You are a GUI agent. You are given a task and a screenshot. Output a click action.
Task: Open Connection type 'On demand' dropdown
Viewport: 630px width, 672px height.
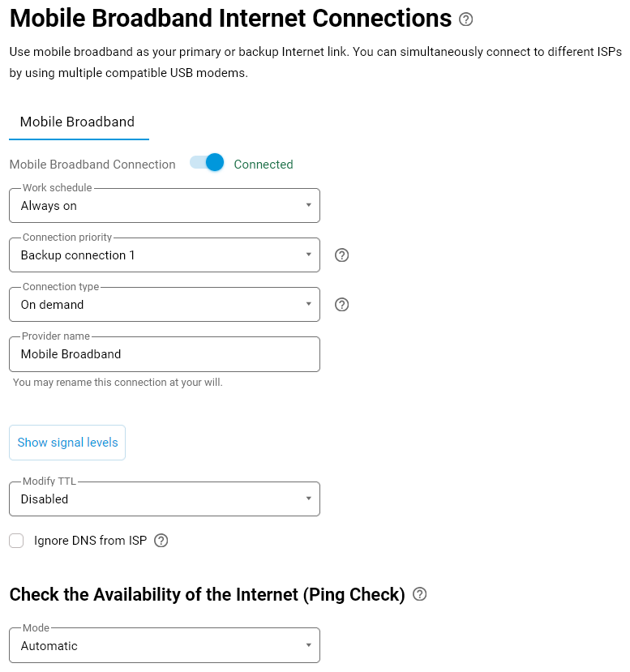pyautogui.click(x=165, y=305)
